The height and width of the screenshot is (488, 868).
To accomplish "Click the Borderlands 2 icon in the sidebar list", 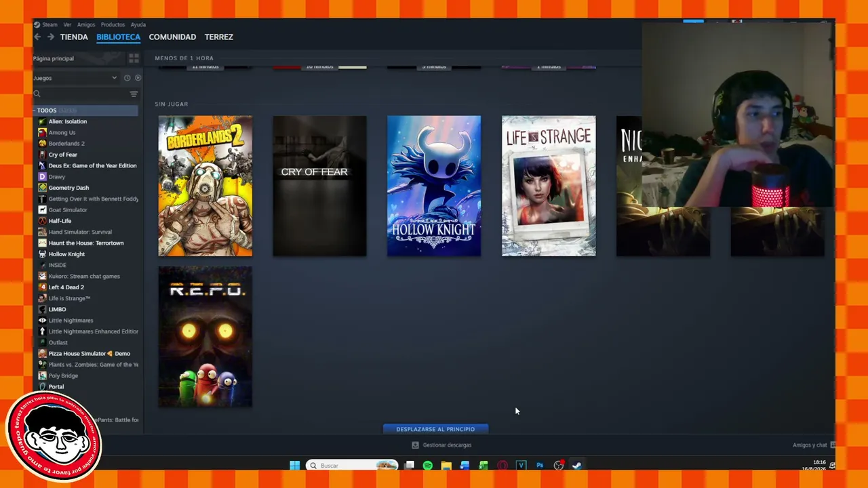I will [x=42, y=144].
